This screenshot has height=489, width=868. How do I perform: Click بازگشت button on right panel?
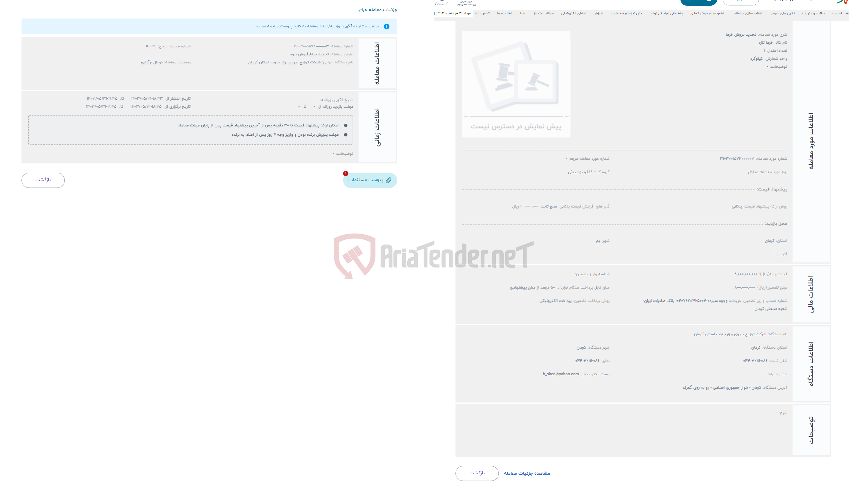[477, 473]
